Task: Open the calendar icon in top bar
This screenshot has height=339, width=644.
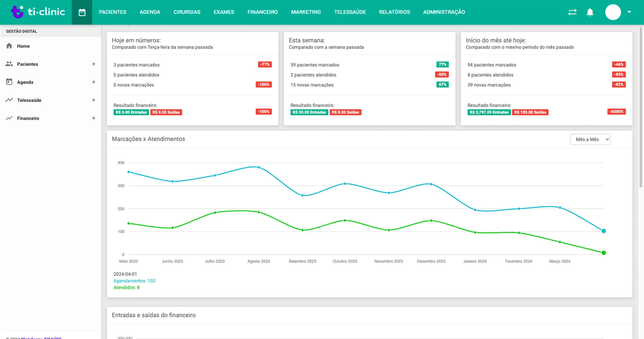Action: 82,12
